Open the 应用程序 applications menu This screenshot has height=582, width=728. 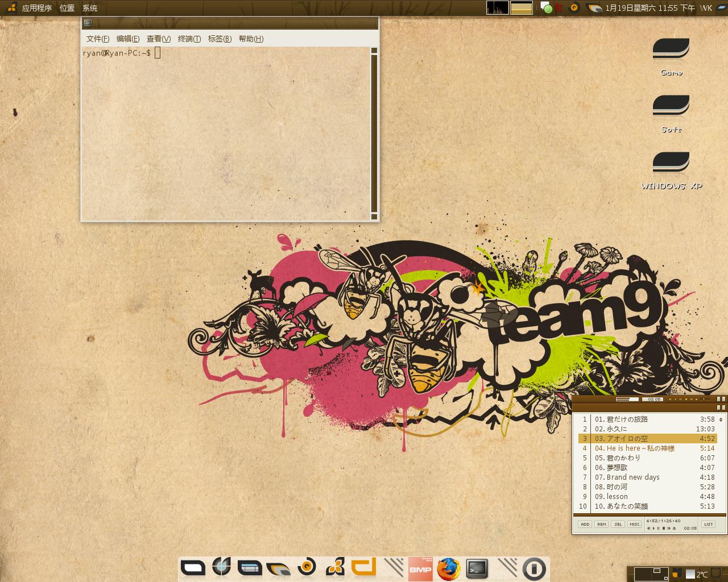[37, 8]
